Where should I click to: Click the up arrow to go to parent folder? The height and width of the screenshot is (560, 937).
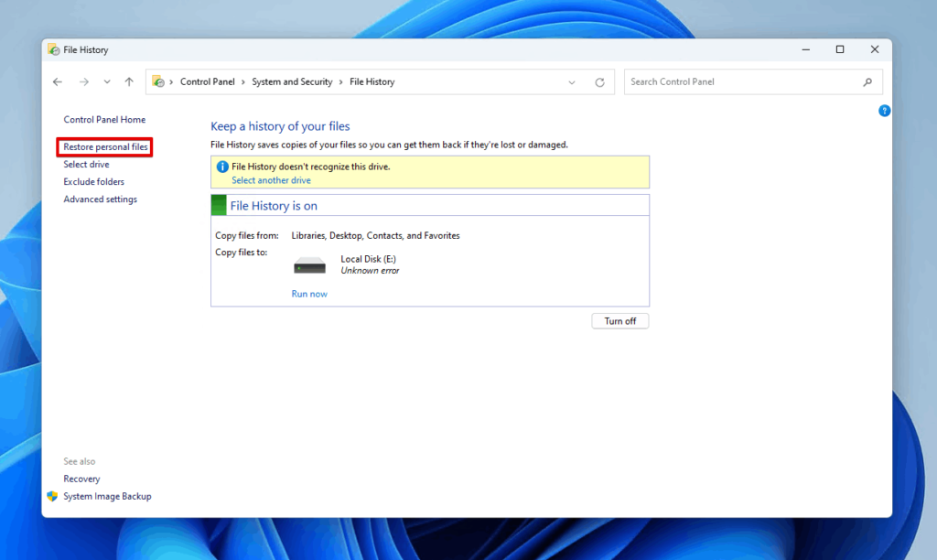click(128, 81)
